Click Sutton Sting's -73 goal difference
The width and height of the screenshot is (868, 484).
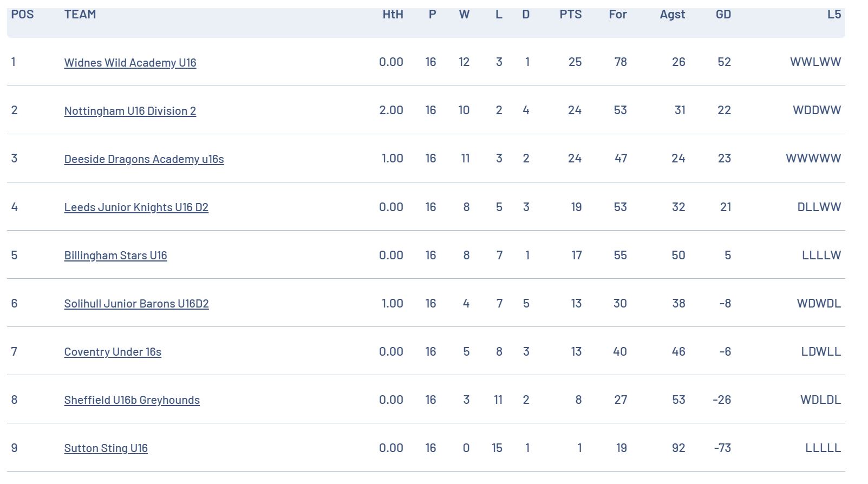coord(722,448)
